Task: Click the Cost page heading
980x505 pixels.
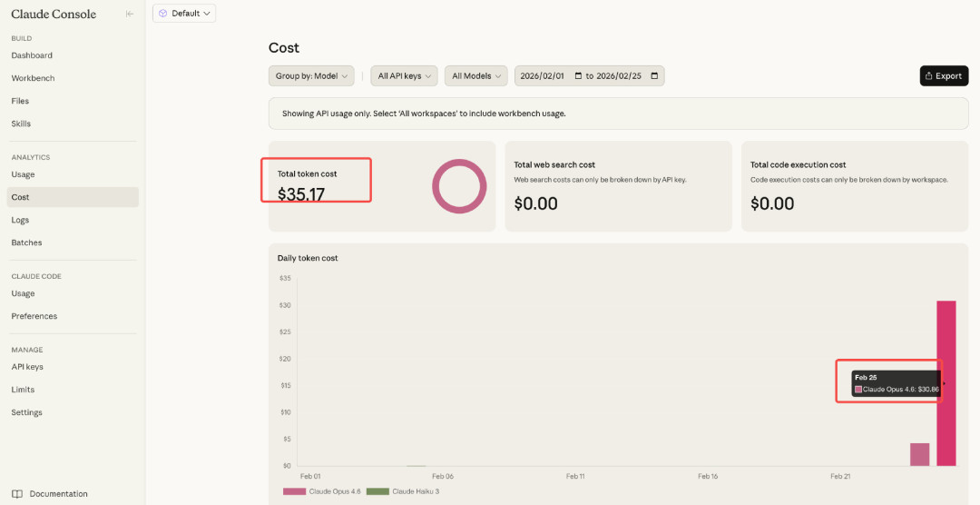Action: 284,47
